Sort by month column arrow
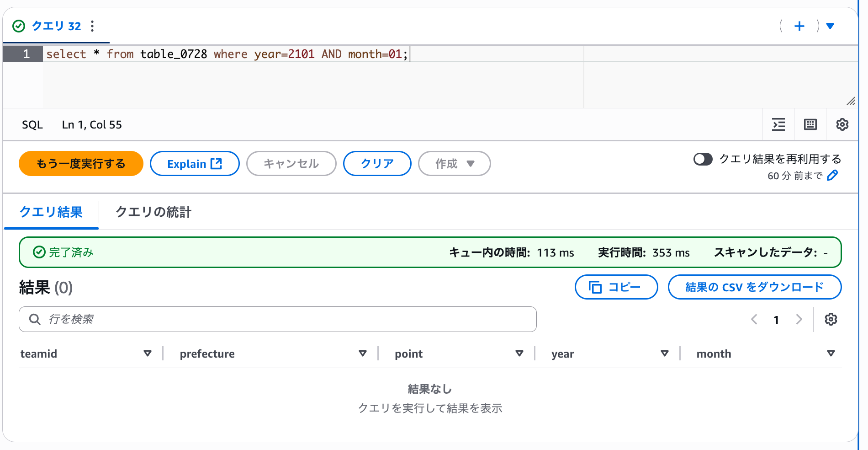This screenshot has width=868, height=450. (x=831, y=354)
